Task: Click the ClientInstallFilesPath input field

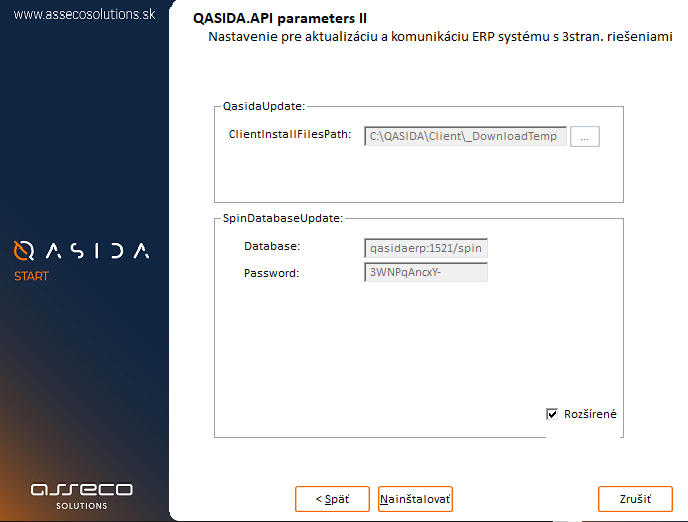Action: 465,136
